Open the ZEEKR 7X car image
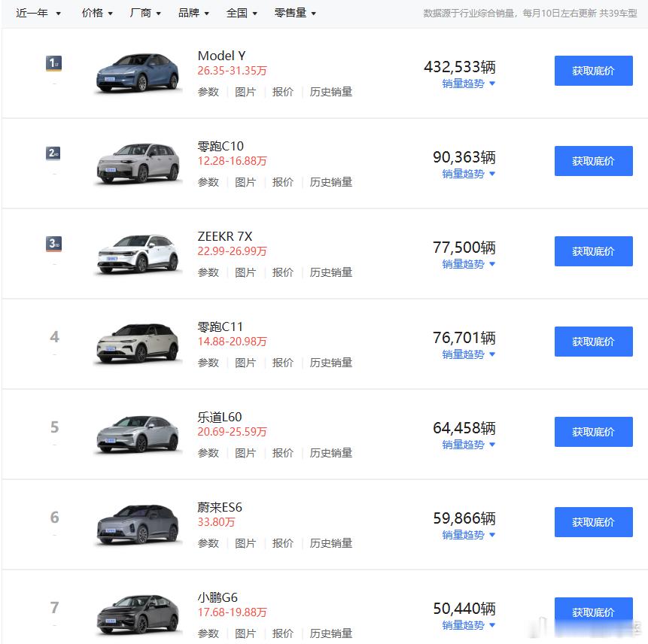The width and height of the screenshot is (648, 644). pyautogui.click(x=138, y=254)
